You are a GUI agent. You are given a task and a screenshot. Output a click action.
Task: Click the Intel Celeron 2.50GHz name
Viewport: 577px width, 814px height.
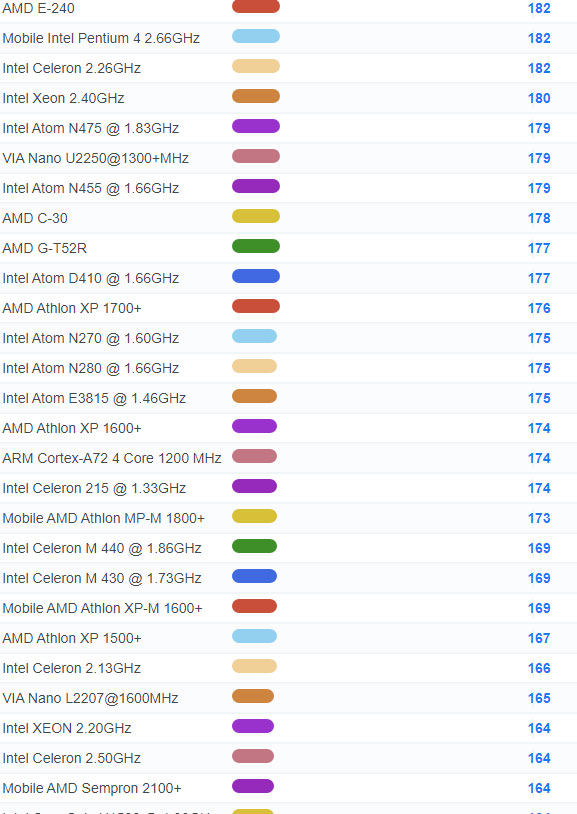point(72,758)
